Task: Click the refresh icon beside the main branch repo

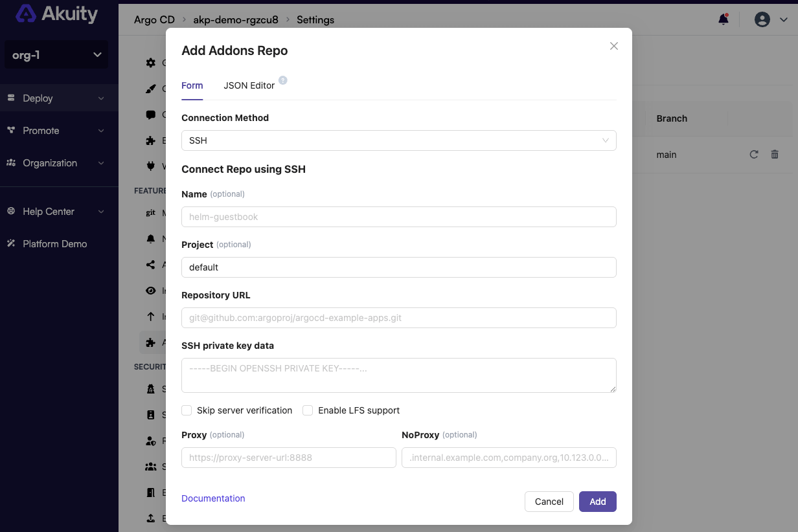Action: point(753,155)
